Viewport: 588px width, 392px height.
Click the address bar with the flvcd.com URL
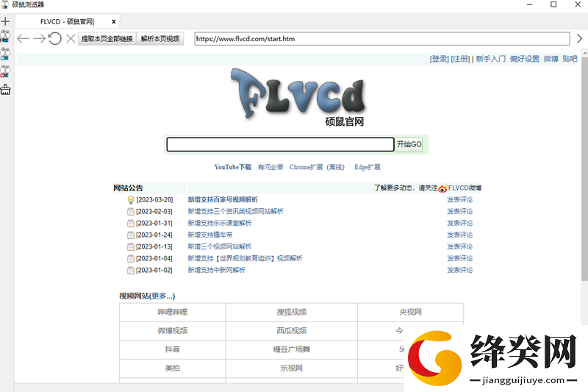(382, 39)
